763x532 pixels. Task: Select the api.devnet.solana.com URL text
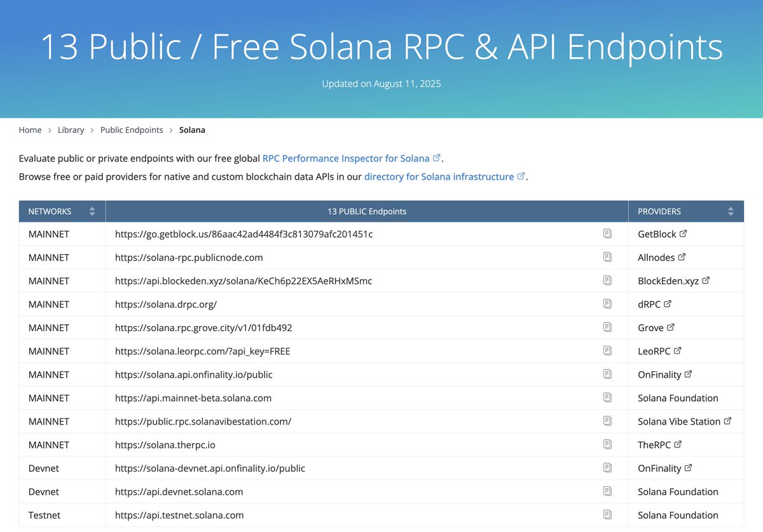179,491
